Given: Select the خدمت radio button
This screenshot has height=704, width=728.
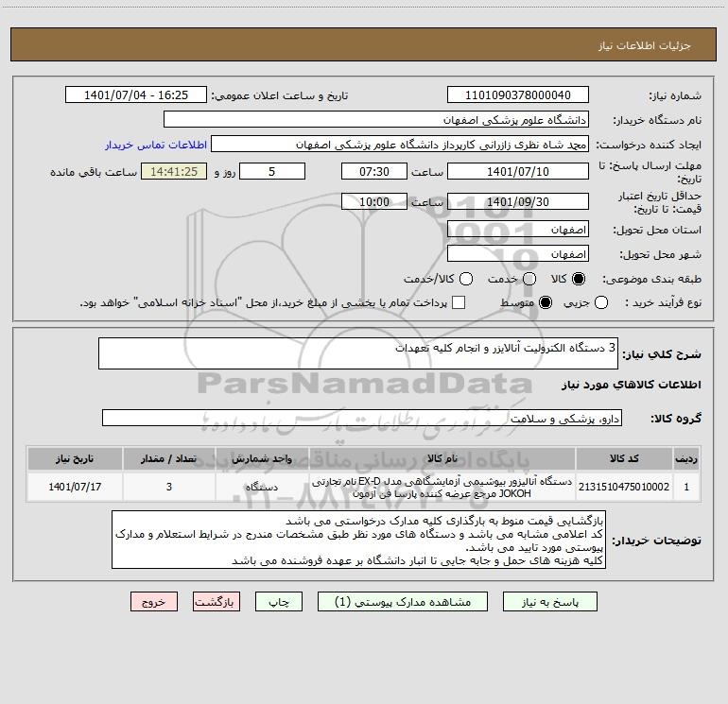Looking at the screenshot, I should point(529,279).
